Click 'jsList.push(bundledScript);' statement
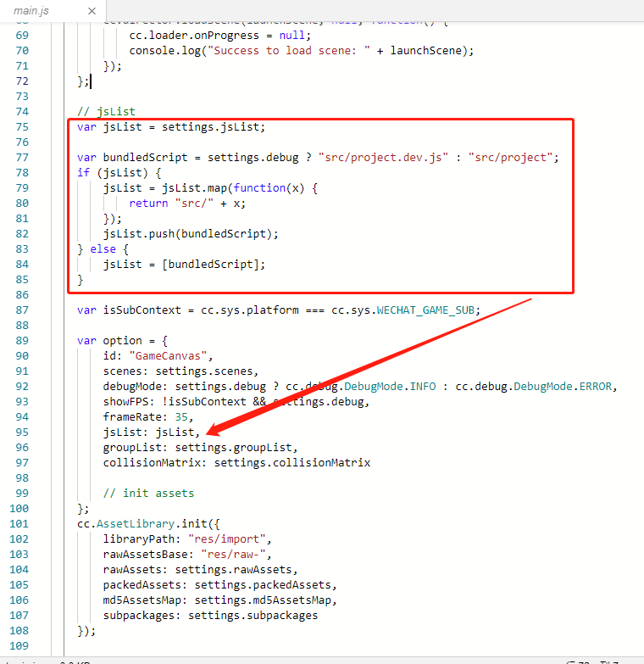This screenshot has width=644, height=664. pyautogui.click(x=191, y=234)
